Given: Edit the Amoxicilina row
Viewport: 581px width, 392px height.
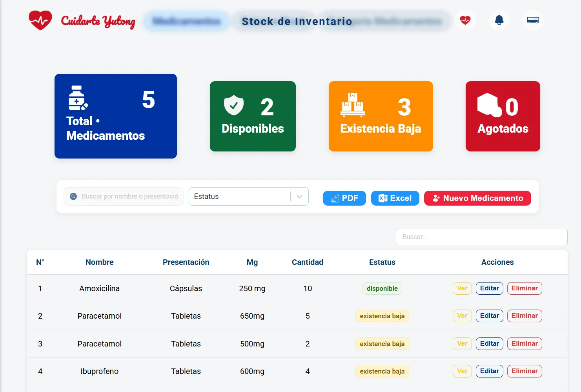Looking at the screenshot, I should click(490, 288).
